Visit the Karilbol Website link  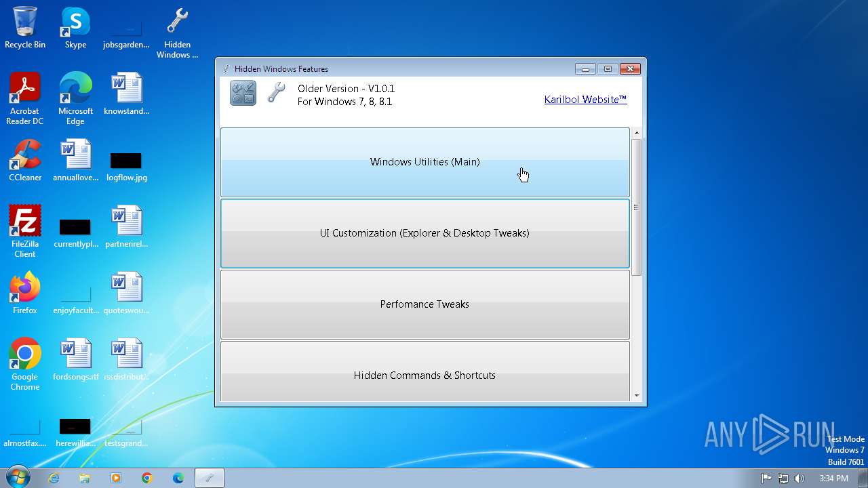(x=585, y=100)
